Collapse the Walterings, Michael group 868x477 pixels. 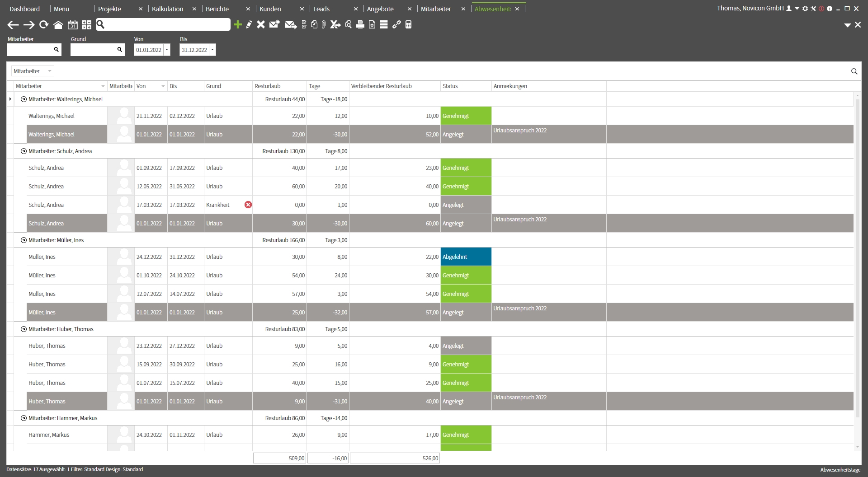(24, 99)
